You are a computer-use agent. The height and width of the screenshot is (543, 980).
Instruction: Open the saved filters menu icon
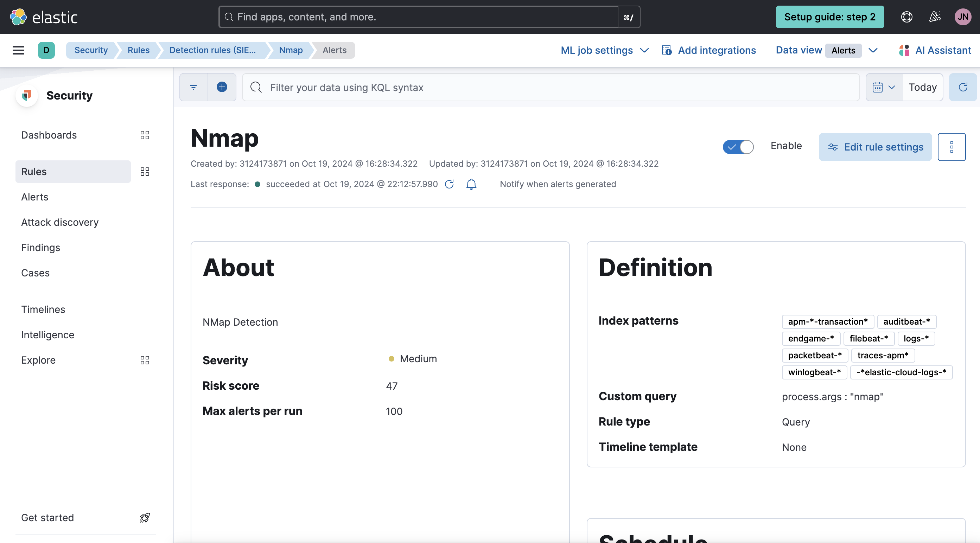coord(193,88)
